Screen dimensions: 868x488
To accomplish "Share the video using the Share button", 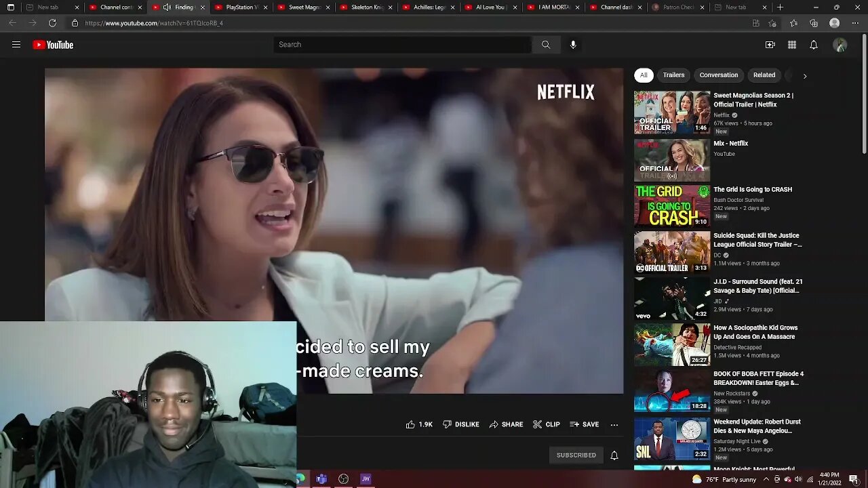I will pos(506,424).
